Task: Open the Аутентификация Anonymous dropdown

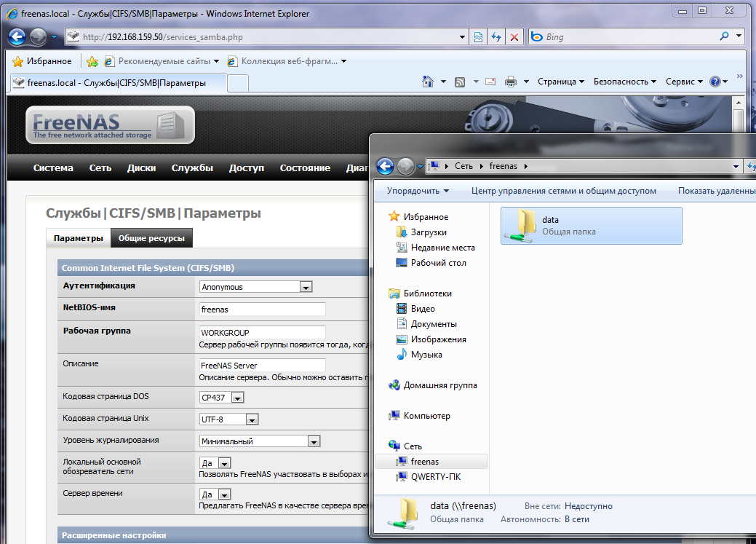Action: click(x=306, y=287)
